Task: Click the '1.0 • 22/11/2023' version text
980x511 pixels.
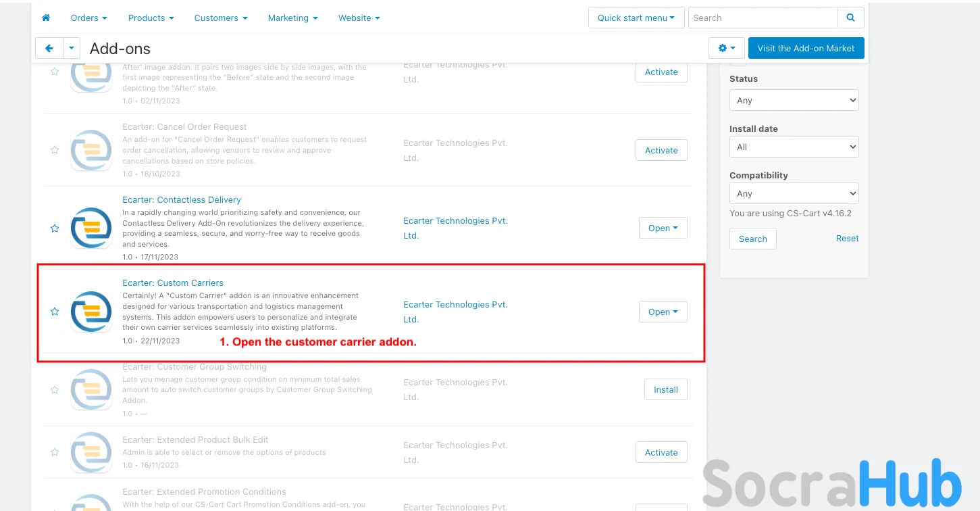Action: [151, 341]
